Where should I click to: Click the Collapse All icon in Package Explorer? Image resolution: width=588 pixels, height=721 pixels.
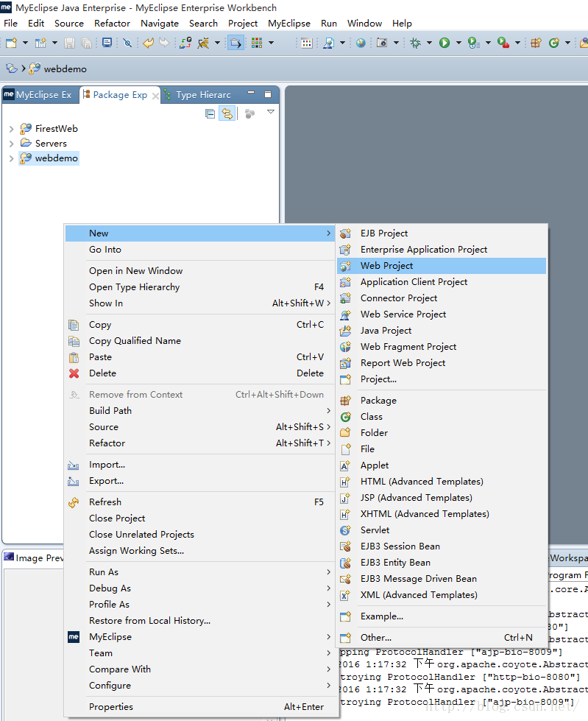click(x=210, y=113)
